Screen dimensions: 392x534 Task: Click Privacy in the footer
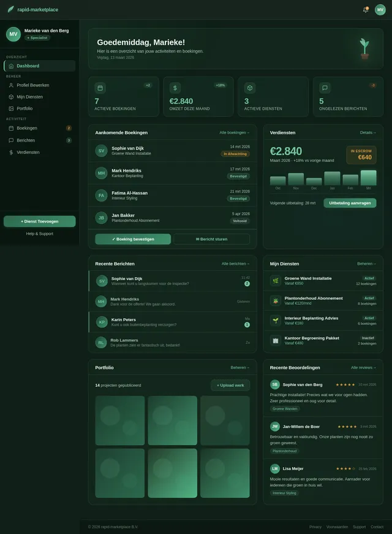(315, 527)
